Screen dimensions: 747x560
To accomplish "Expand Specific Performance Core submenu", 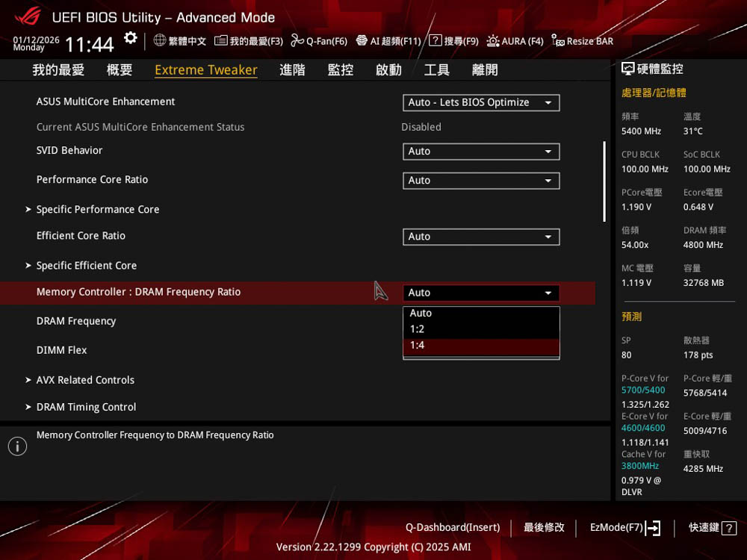I will coord(98,210).
